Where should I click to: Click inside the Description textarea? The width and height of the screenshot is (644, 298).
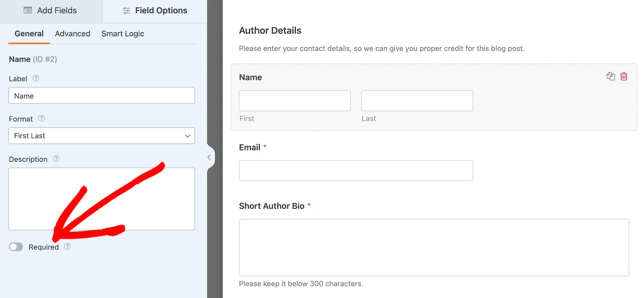click(x=101, y=199)
